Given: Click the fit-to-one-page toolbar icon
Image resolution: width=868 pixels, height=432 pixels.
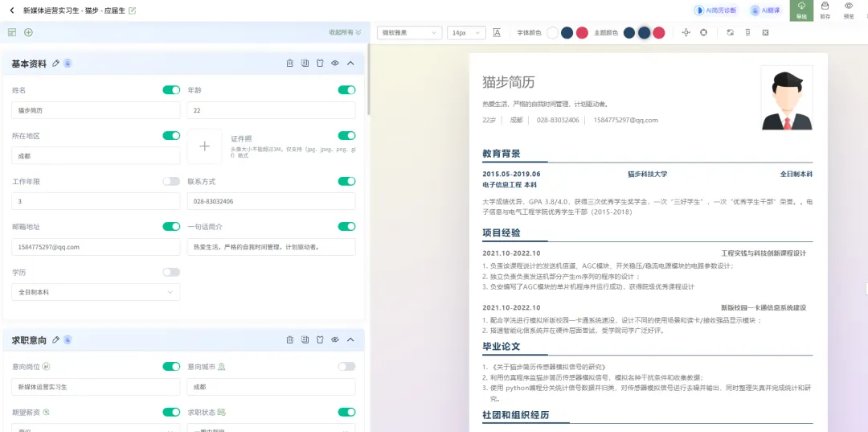Looking at the screenshot, I should pos(766,33).
